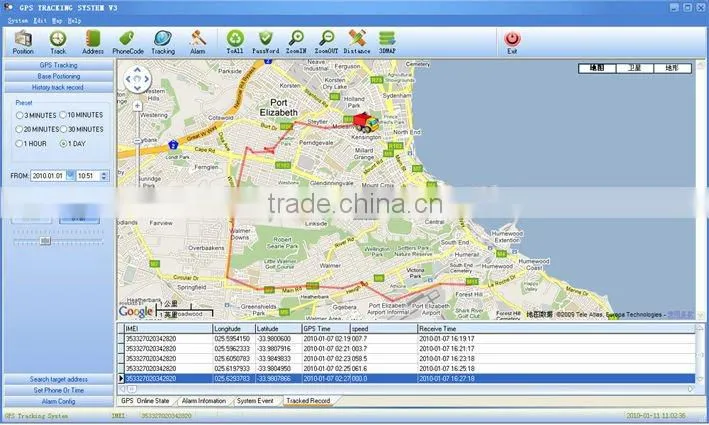
Task: Open the FROM date dropdown calendar
Action: coord(71,175)
